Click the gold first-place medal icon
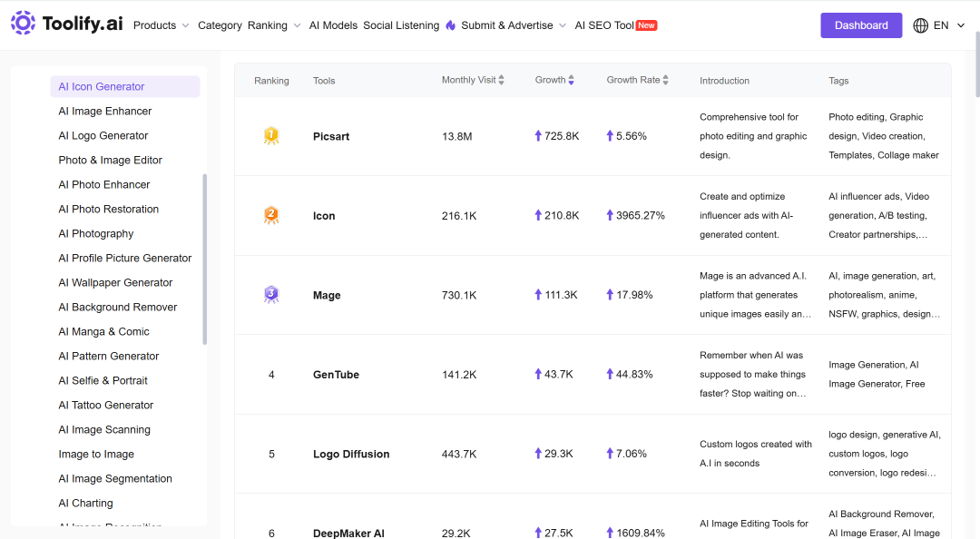The height and width of the screenshot is (539, 980). click(x=271, y=136)
